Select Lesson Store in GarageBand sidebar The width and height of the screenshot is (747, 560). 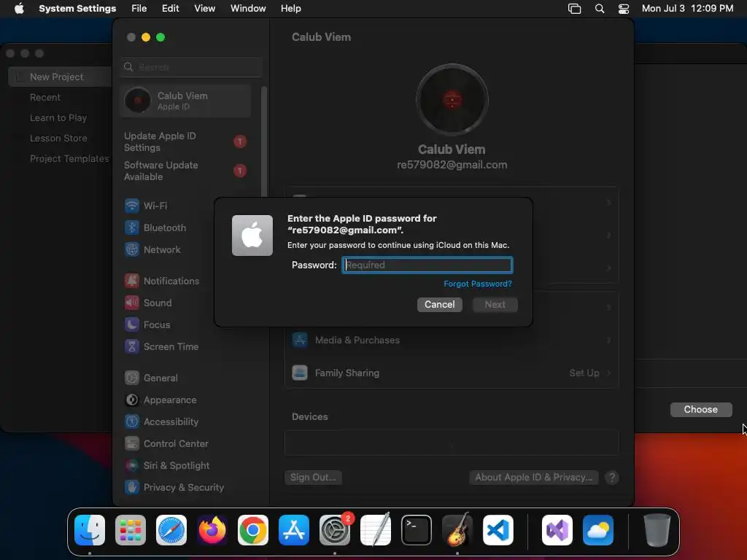pyautogui.click(x=58, y=138)
